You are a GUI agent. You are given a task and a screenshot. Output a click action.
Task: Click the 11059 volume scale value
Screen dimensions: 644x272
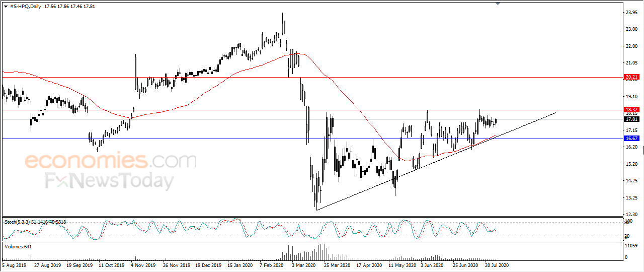click(x=632, y=246)
